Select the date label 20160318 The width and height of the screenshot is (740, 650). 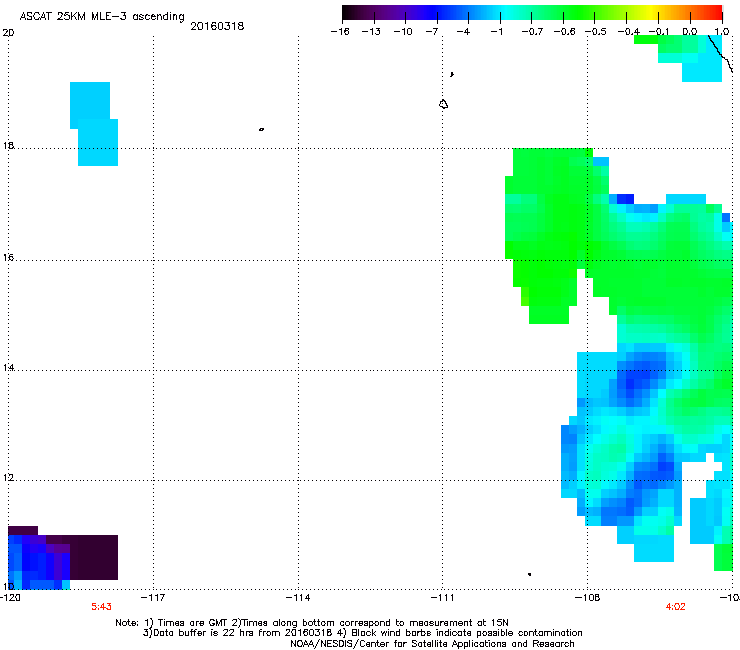click(x=217, y=26)
